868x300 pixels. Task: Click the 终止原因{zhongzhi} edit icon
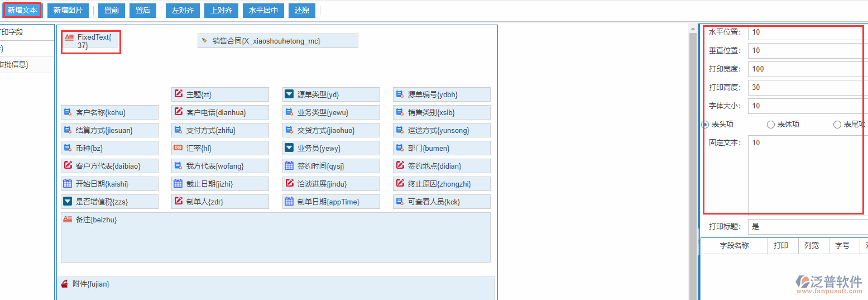(x=400, y=184)
